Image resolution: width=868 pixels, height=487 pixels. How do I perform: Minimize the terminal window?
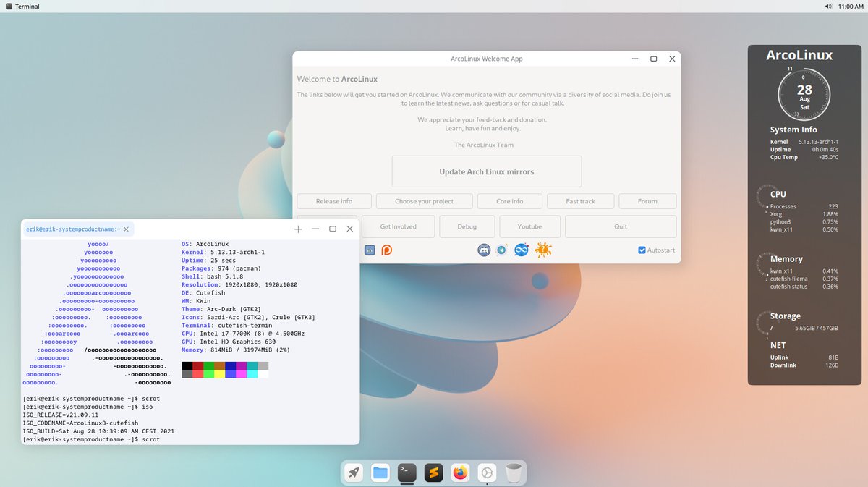click(x=315, y=229)
